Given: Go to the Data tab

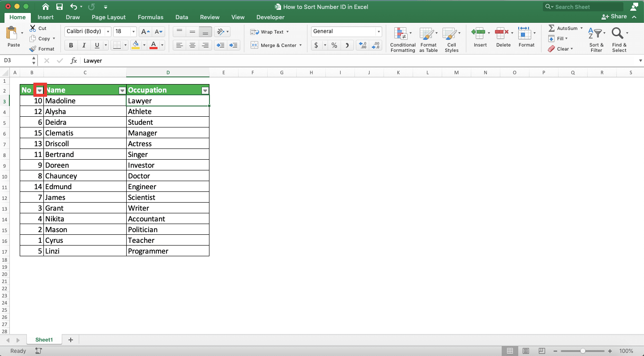Looking at the screenshot, I should point(182,17).
